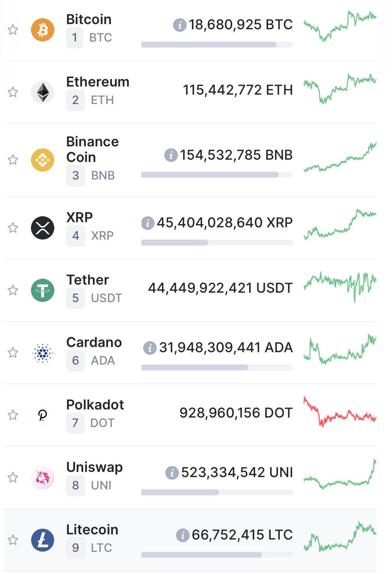Screen dimensions: 392x574
Task: Click Bitcoin's circulating supply progress bar
Action: tap(217, 45)
